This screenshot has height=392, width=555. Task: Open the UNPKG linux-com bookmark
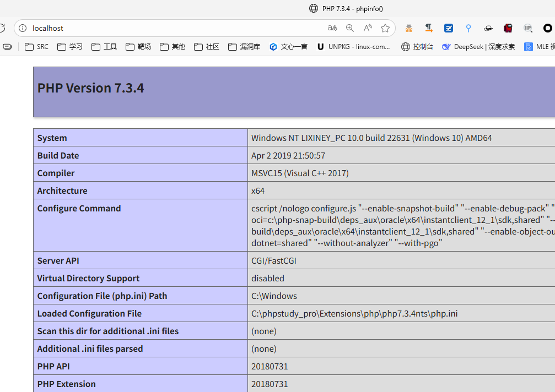[x=353, y=47]
